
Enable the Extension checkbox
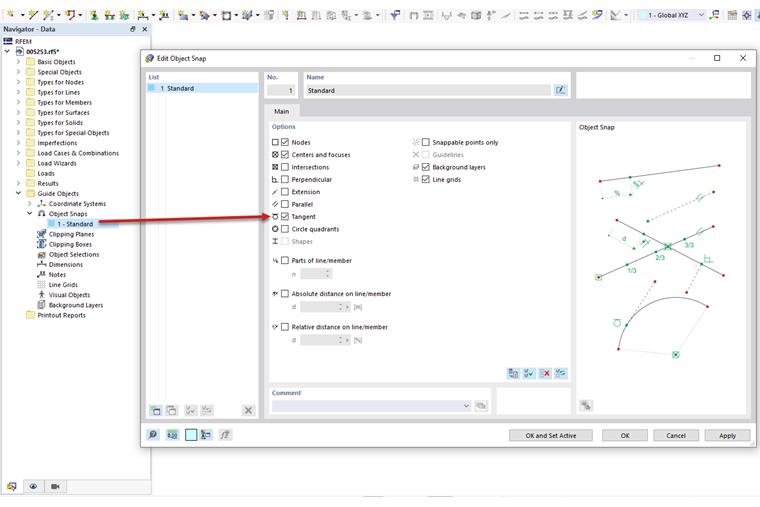click(285, 191)
